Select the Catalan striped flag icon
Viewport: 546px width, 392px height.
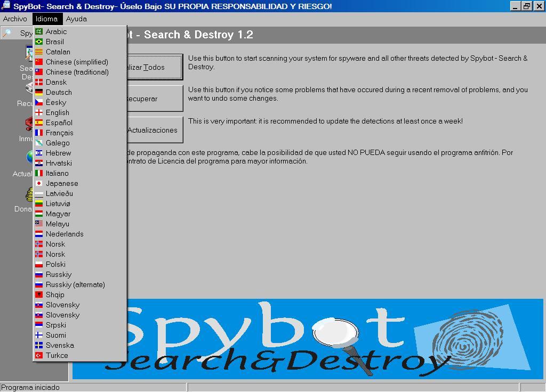pos(39,52)
